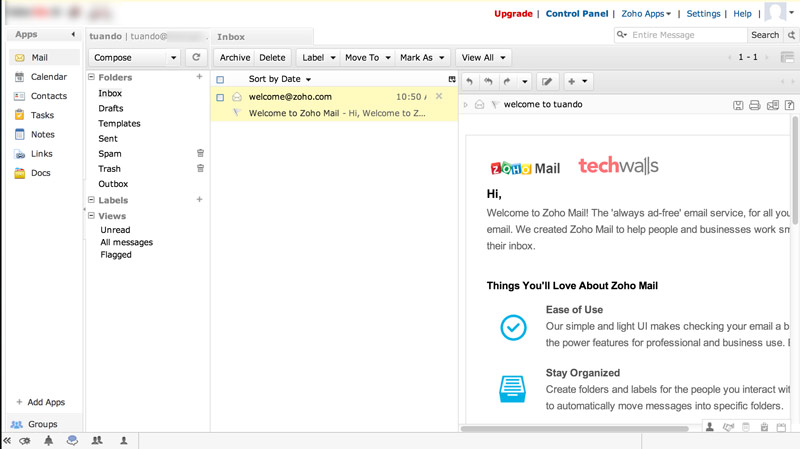Click the bell notifications icon in bottom bar
800x449 pixels.
click(x=48, y=440)
